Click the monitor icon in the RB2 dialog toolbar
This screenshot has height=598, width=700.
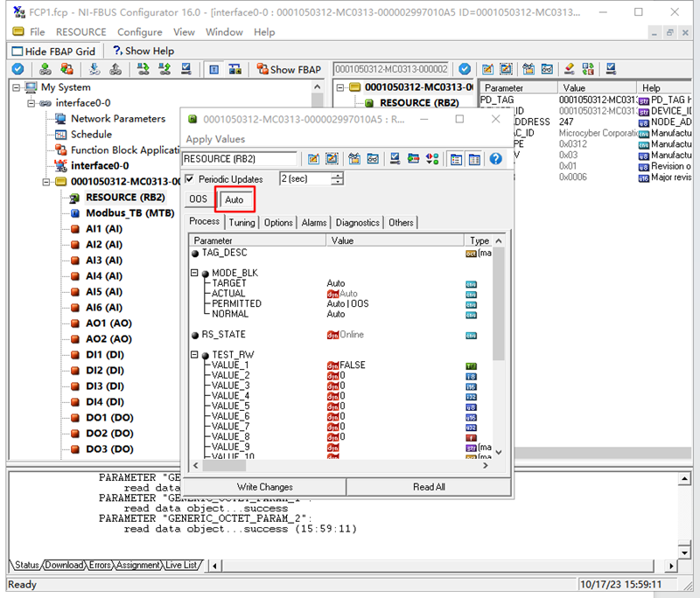tap(395, 159)
